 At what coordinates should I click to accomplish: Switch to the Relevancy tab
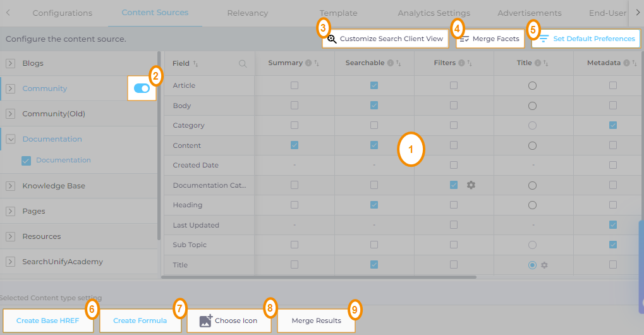click(x=247, y=13)
